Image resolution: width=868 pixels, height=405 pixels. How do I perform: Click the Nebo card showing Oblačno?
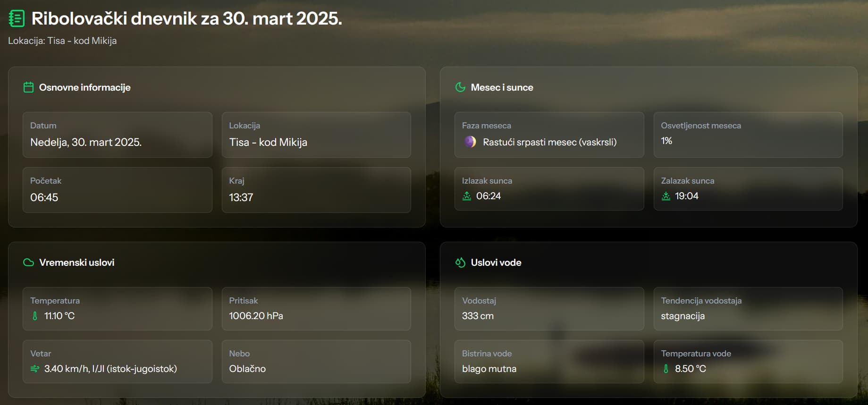(x=316, y=362)
